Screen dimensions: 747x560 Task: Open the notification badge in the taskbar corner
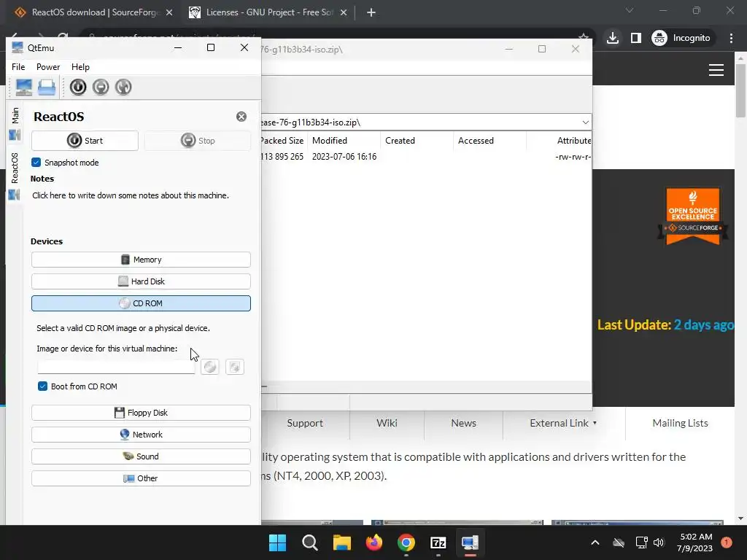(727, 542)
